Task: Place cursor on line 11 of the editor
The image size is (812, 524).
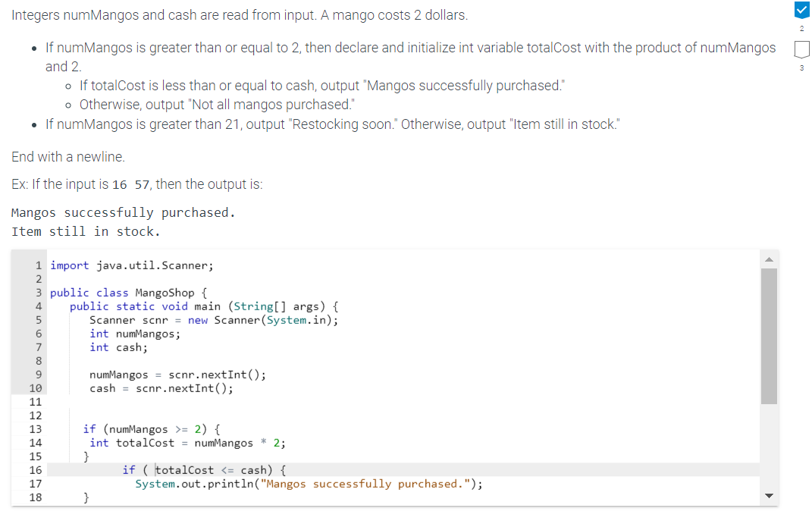Action: pyautogui.click(x=403, y=402)
